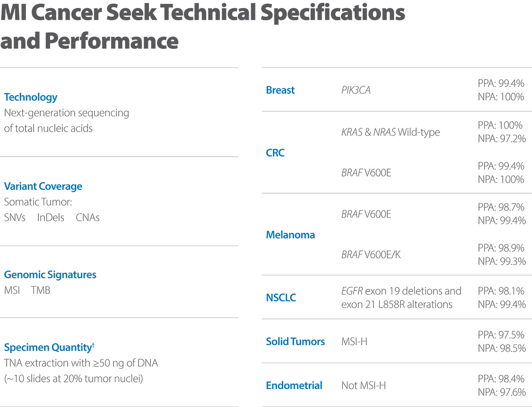Click the Not MSI-H biomarker entry
The width and height of the screenshot is (532, 407).
364,386
